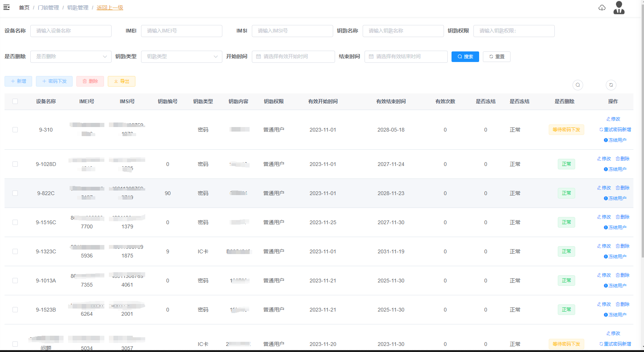Click the 导出 export button
The height and width of the screenshot is (352, 644).
point(121,81)
